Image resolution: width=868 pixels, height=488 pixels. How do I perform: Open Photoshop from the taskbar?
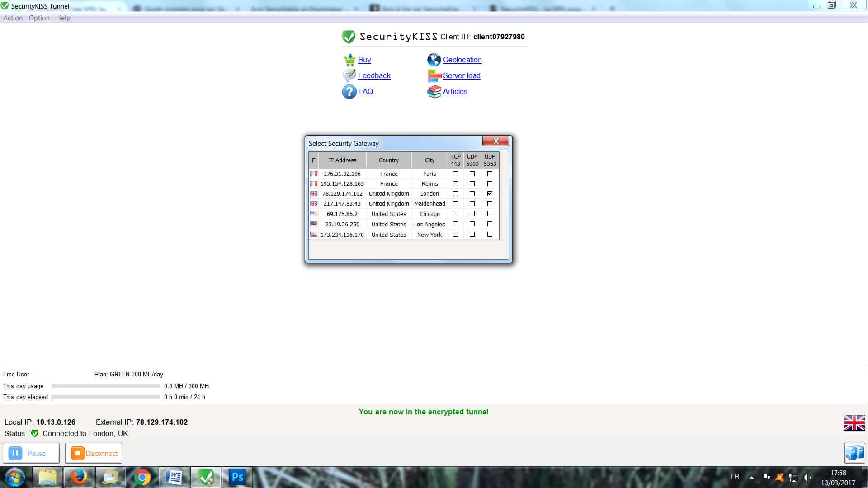click(x=237, y=477)
